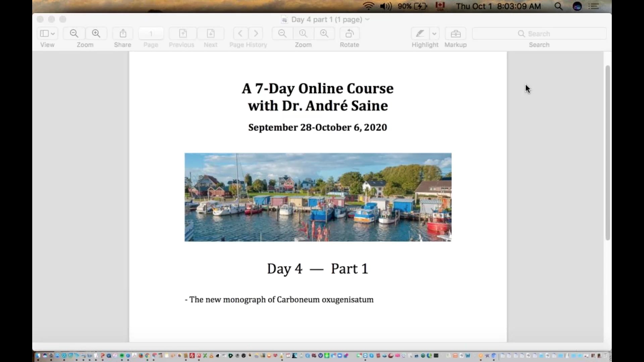Zoom out of the document
644x362 pixels.
tap(282, 34)
